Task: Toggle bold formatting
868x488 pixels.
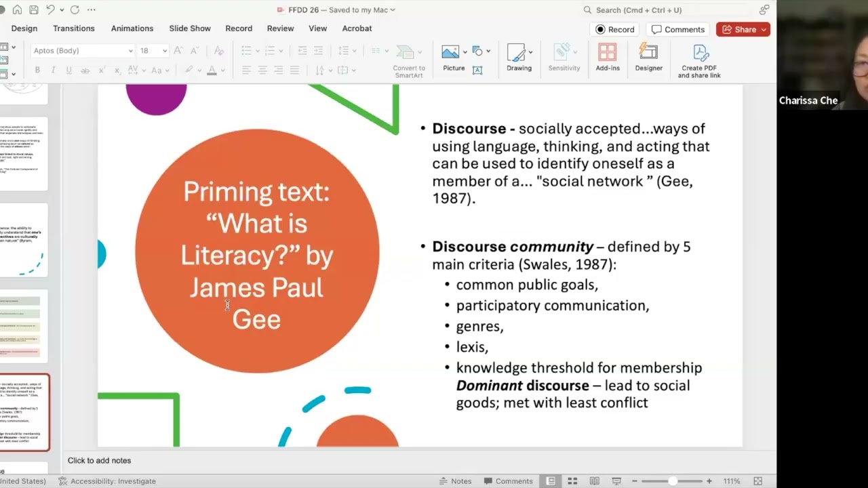Action: point(37,70)
